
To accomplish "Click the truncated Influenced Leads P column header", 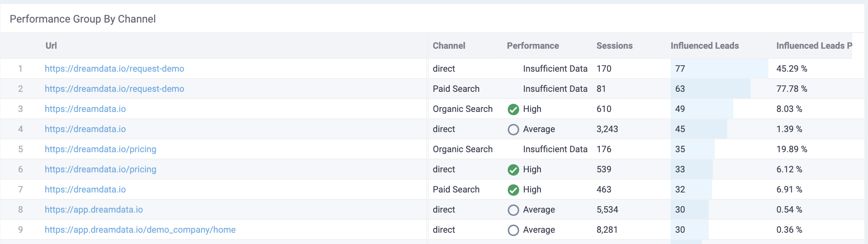I will (x=814, y=45).
